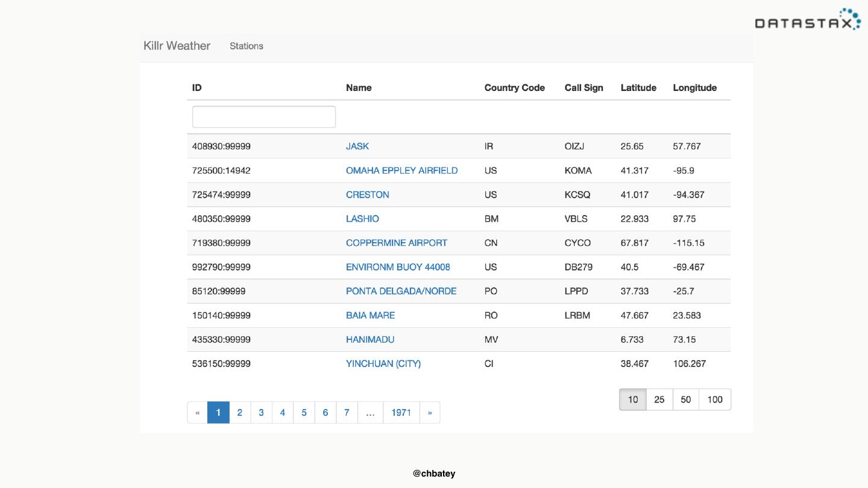Open OMAHA EPPLEY AIRFIELD station
Image resolution: width=868 pixels, height=488 pixels.
tap(401, 170)
